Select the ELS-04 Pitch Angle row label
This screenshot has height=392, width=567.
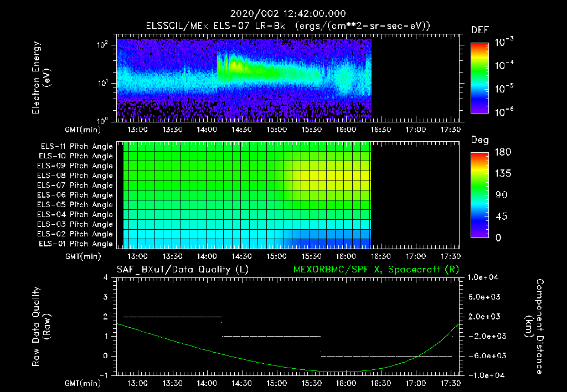click(75, 214)
